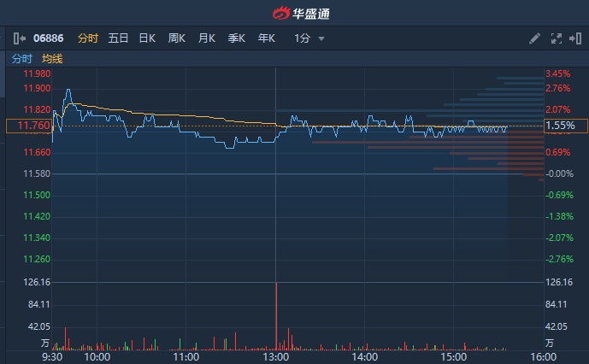The height and width of the screenshot is (364, 589).
Task: Click the stock code 06886
Action: pyautogui.click(x=48, y=38)
